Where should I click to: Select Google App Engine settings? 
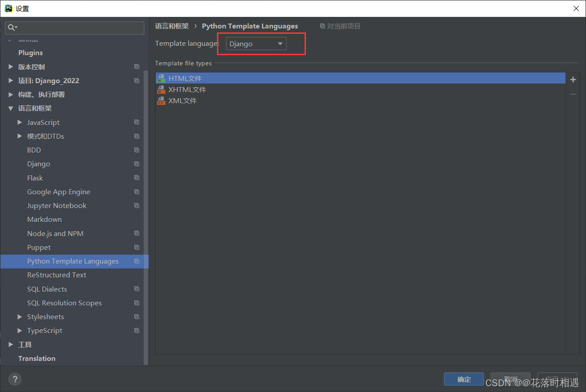59,192
